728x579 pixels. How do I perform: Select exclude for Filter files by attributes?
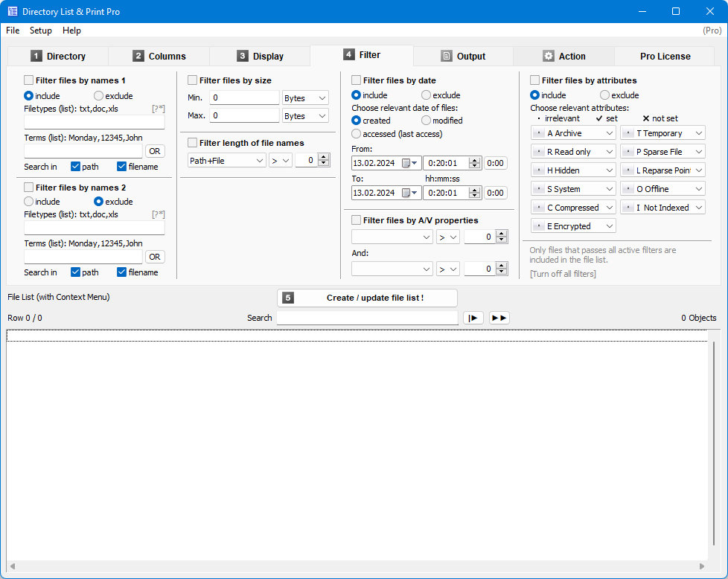(x=604, y=95)
